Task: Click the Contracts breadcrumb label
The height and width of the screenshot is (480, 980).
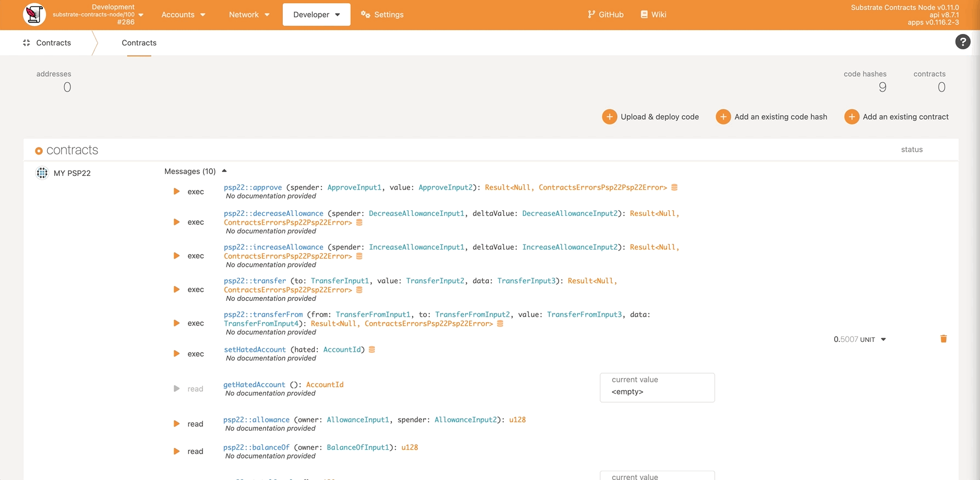Action: coord(53,43)
